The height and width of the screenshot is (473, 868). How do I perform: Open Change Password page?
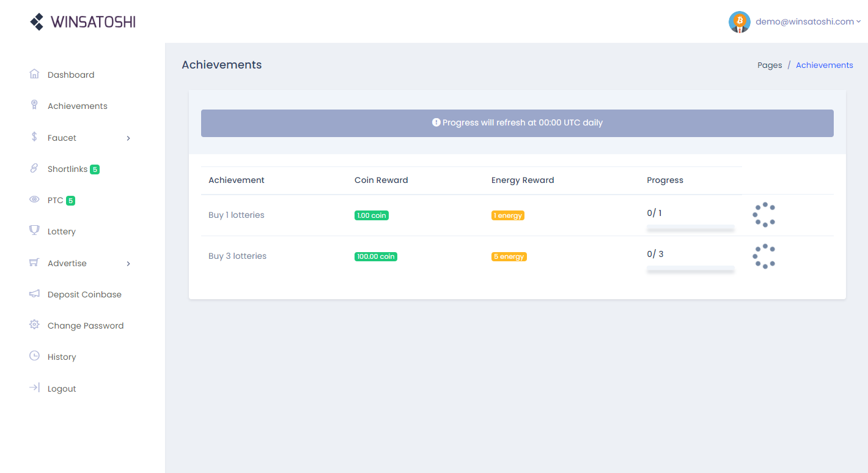click(x=86, y=326)
